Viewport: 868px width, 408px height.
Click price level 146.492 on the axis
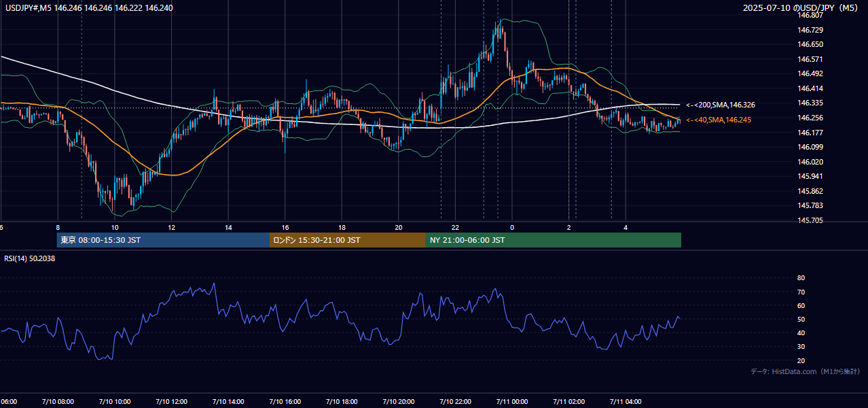tap(810, 73)
